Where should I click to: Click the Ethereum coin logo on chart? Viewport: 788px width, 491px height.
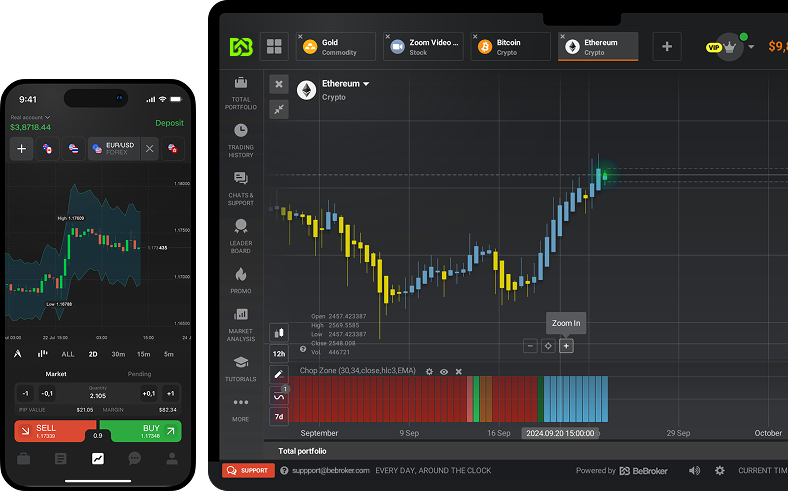[306, 90]
